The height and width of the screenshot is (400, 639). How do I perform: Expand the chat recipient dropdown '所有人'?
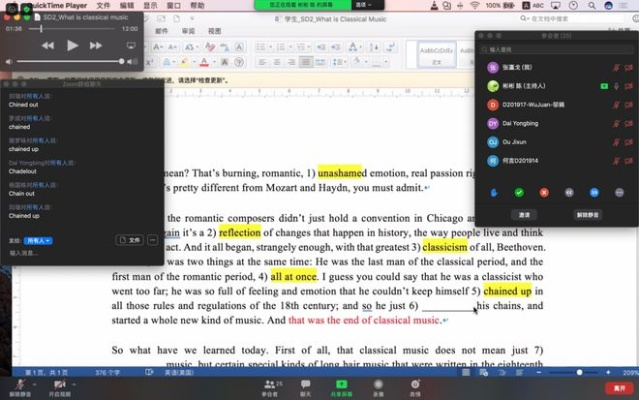point(39,240)
